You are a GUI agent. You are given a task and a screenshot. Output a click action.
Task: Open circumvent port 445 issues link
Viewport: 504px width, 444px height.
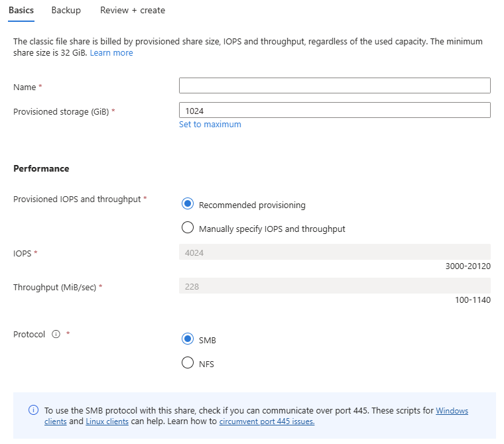pos(267,421)
